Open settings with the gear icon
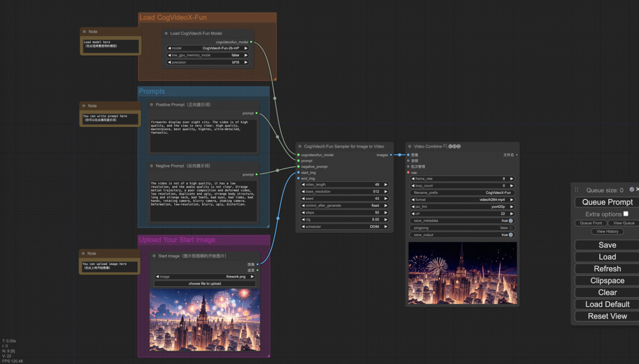The image size is (639, 364). coord(632,189)
